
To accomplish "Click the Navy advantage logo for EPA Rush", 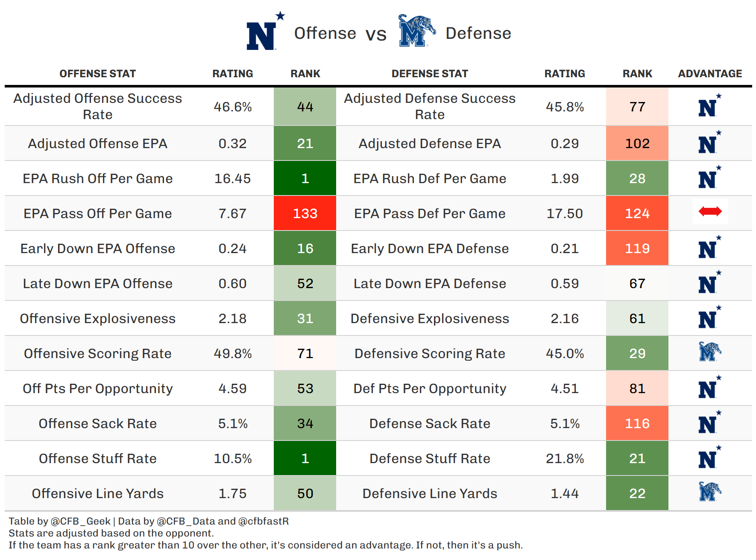I will pos(709,178).
